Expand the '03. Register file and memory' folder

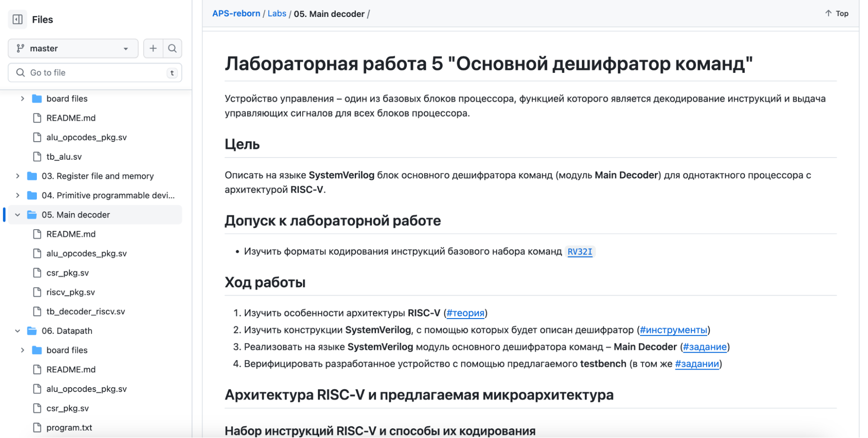click(x=17, y=176)
